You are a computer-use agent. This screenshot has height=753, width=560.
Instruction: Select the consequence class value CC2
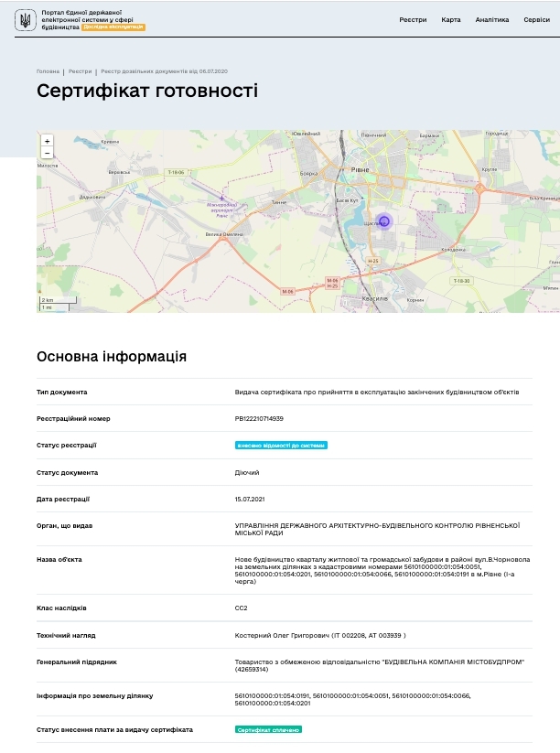point(241,608)
